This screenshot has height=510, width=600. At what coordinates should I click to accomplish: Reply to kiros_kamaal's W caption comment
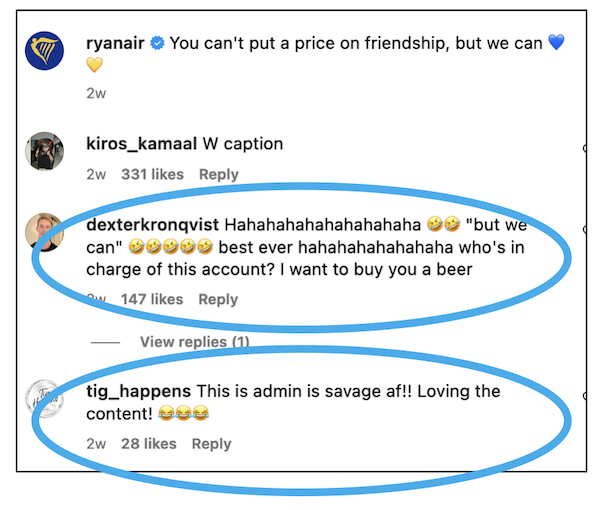[218, 174]
